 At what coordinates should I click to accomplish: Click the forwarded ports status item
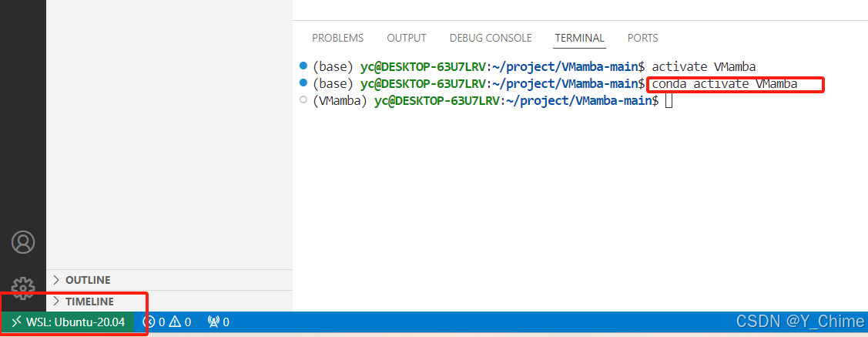(x=218, y=322)
